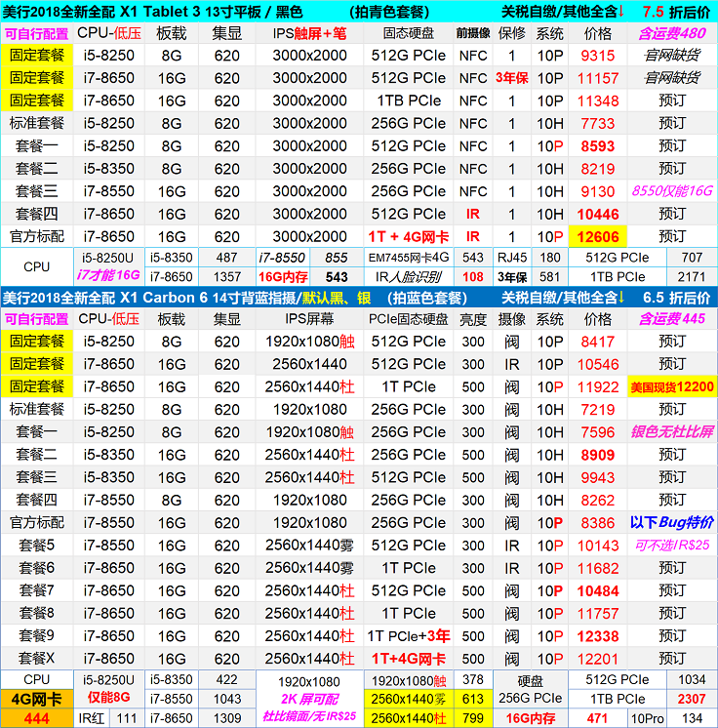Click the IPS触屏+笔 column header
Screen dimensions: 718x728
309,33
